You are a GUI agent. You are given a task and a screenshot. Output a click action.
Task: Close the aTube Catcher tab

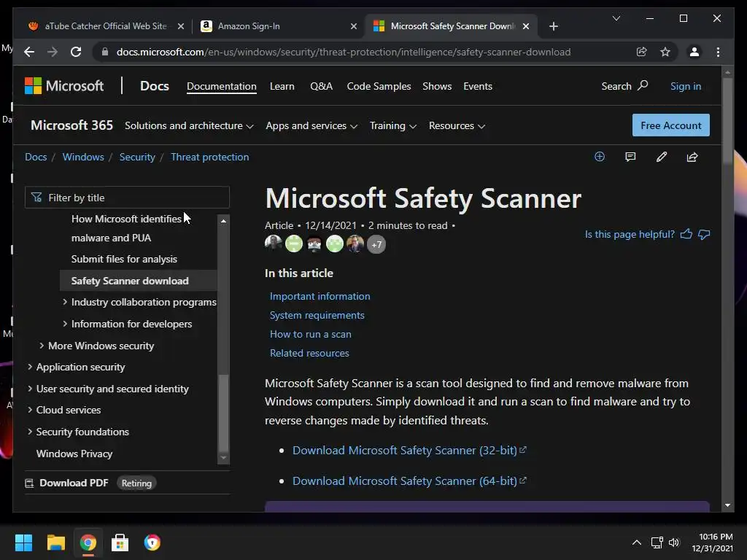(181, 26)
